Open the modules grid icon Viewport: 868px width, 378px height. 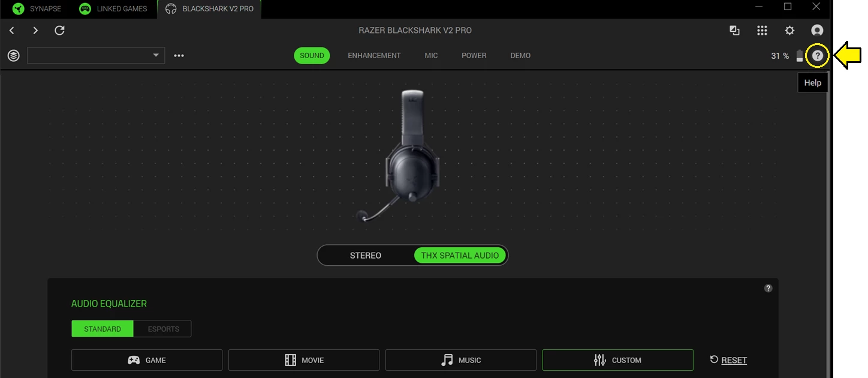[x=762, y=30]
